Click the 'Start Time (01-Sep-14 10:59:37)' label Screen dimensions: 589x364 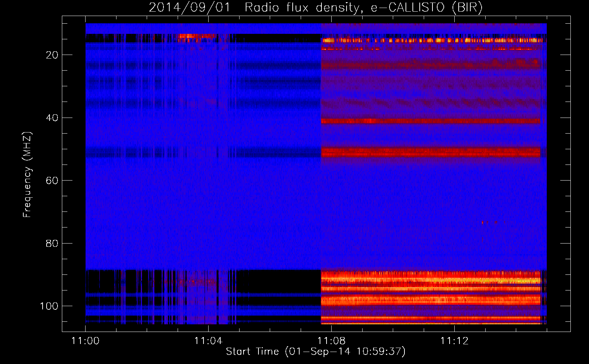tap(316, 352)
